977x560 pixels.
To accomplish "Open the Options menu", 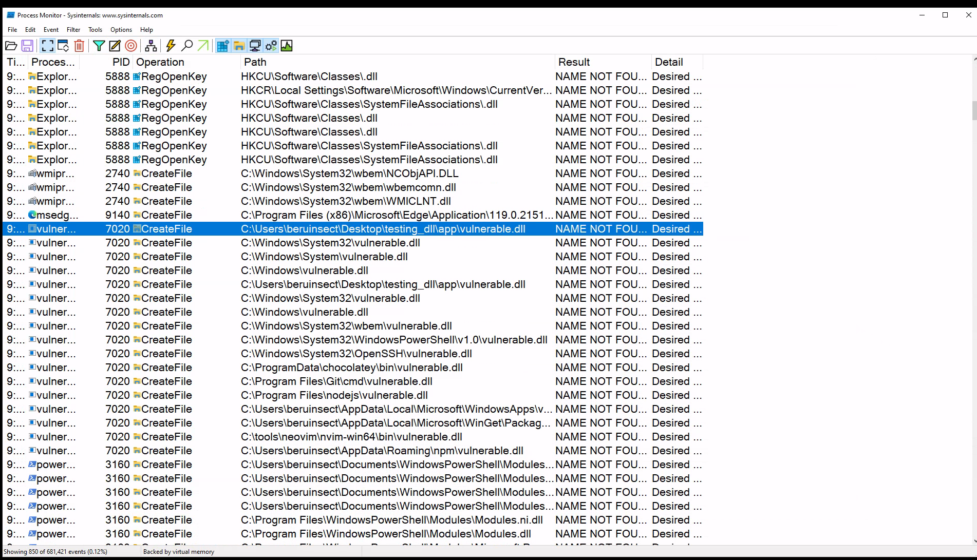I will [121, 30].
